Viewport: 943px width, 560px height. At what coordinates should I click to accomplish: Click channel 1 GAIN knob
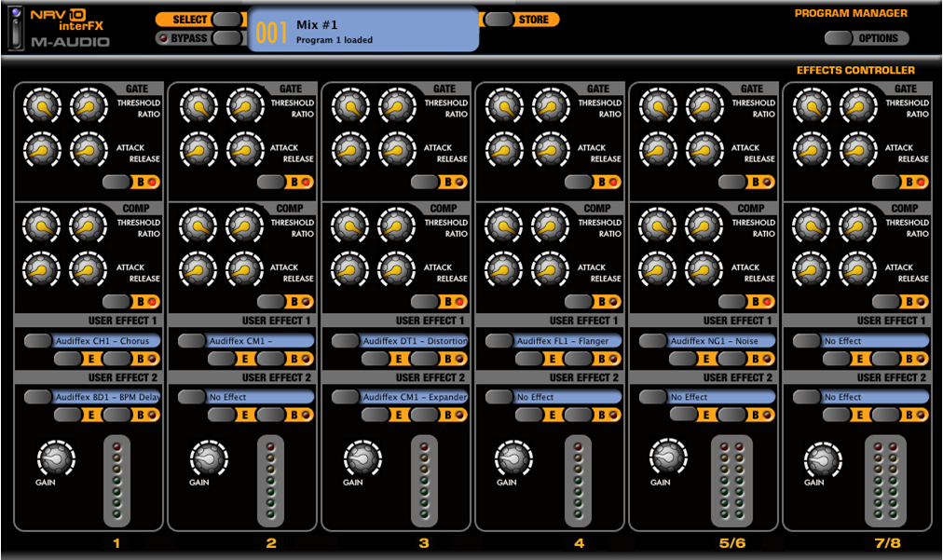56,458
